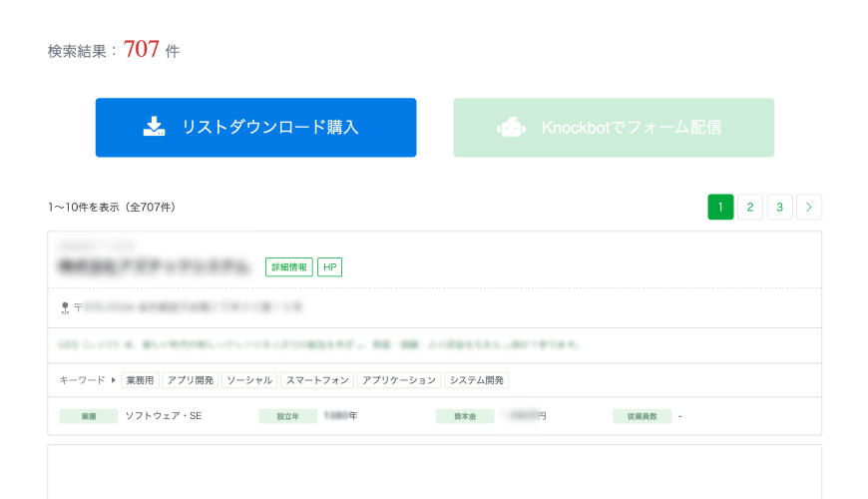
Task: Click the map pin address icon
Action: pyautogui.click(x=65, y=308)
